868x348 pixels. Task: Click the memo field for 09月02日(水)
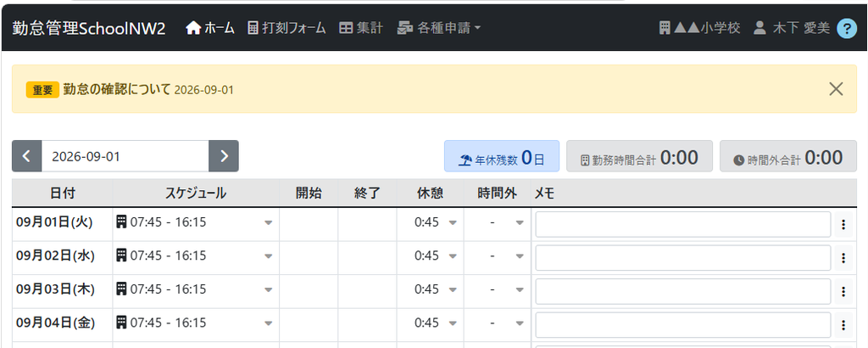(x=683, y=258)
